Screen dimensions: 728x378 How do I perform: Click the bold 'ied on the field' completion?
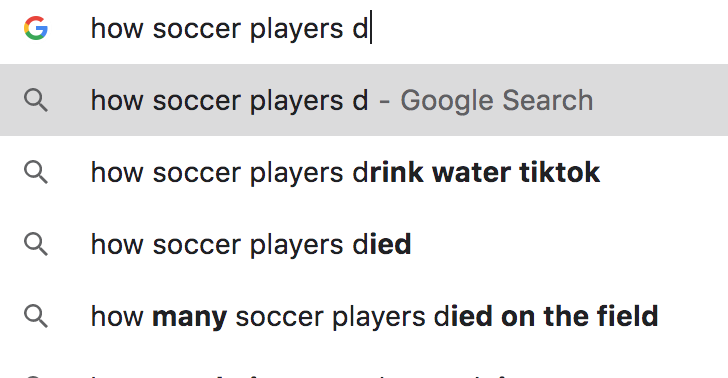point(552,316)
